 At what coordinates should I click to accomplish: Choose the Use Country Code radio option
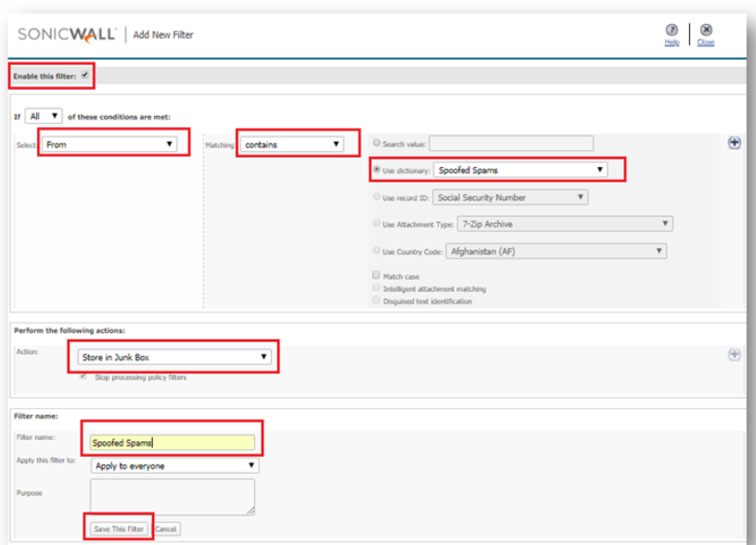376,251
